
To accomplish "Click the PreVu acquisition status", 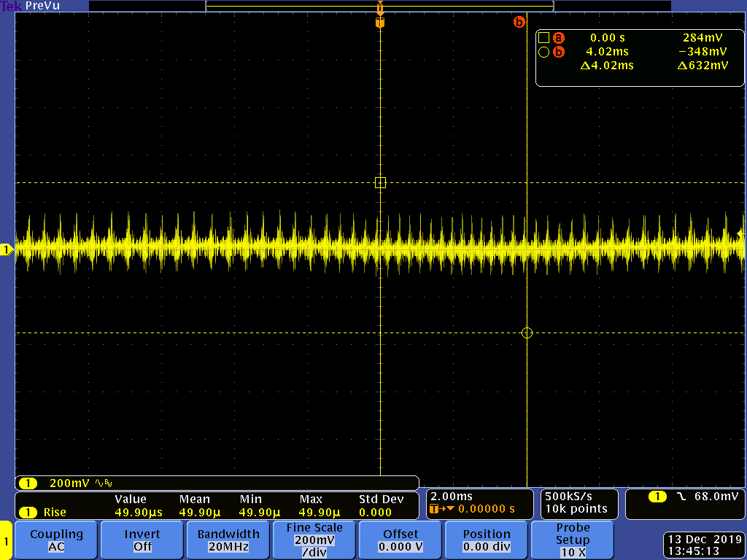I will (43, 6).
